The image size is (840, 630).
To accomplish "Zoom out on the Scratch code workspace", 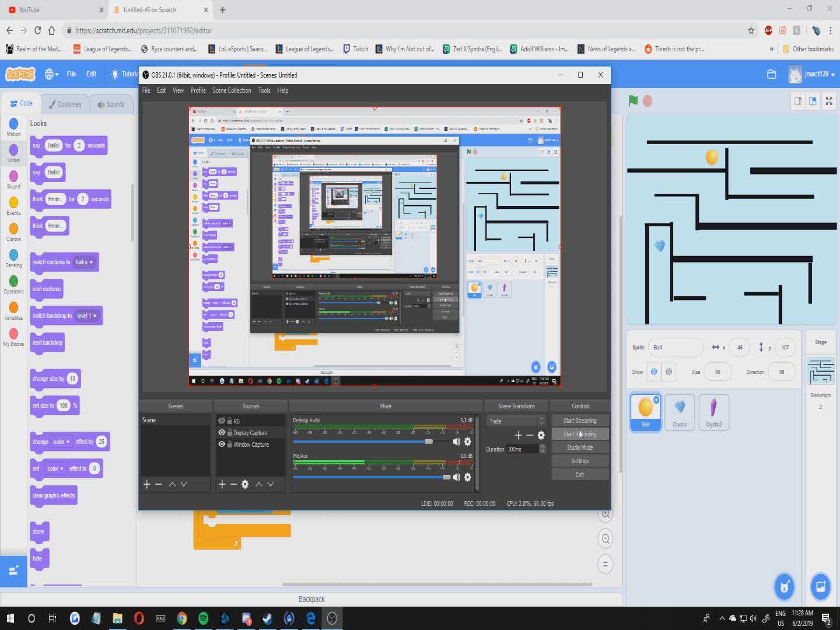I will (605, 539).
